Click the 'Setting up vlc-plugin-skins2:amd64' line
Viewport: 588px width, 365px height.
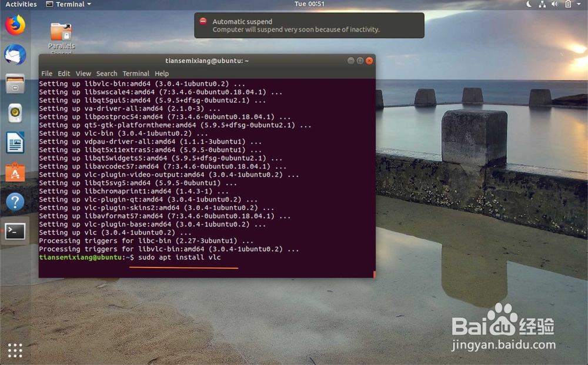point(156,208)
